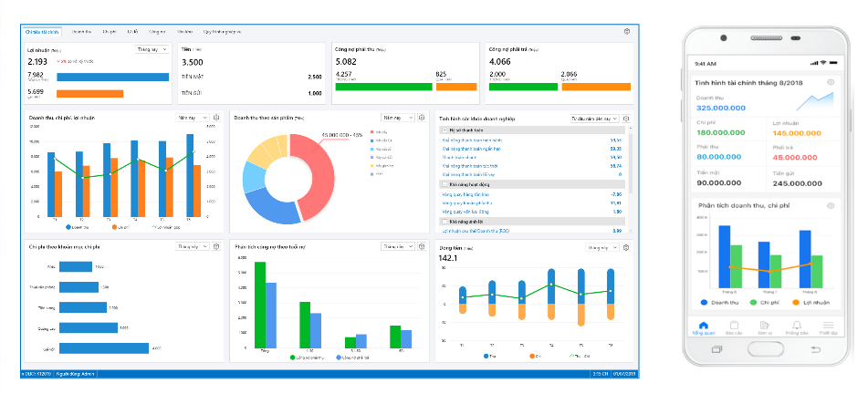Viewport: 868px width, 394px height.
Task: Click gear icon on Doanh thu theo sản phẩm
Action: pos(422,118)
